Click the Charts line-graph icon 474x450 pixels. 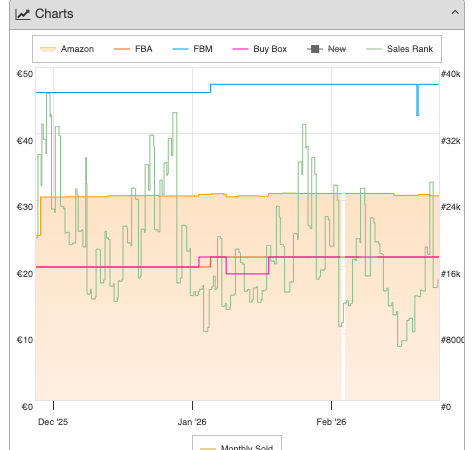tap(23, 14)
